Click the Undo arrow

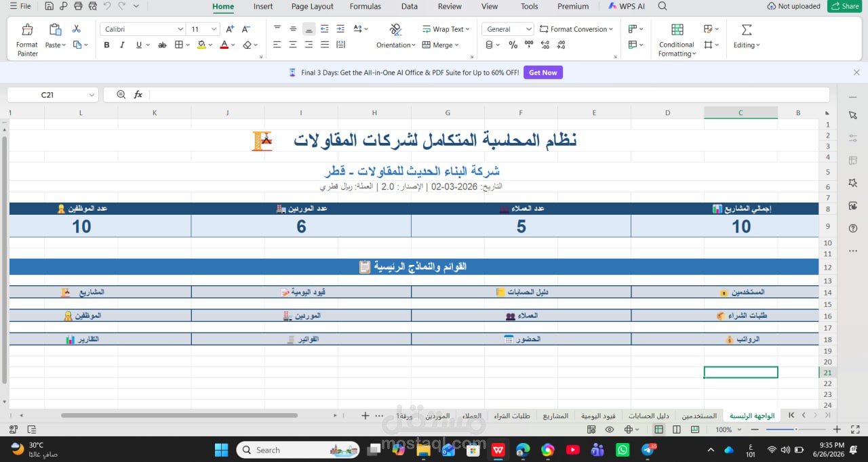tap(107, 6)
